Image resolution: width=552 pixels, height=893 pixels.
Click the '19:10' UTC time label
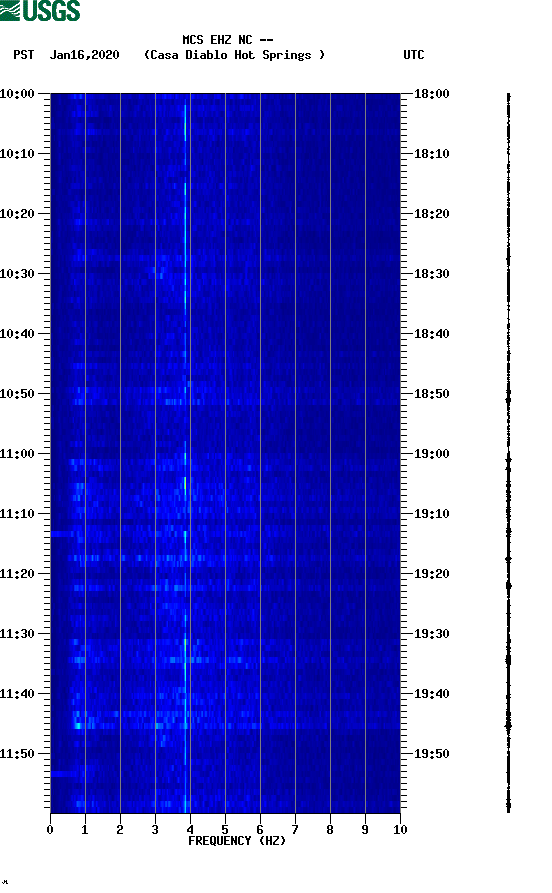[432, 514]
